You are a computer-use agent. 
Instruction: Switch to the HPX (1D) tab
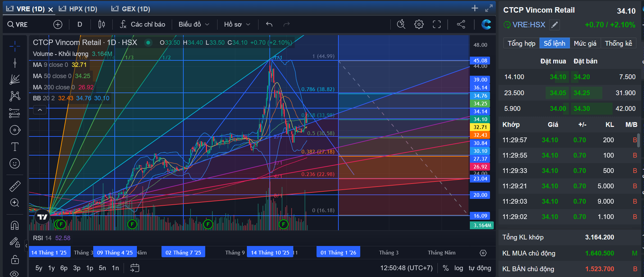click(78, 9)
